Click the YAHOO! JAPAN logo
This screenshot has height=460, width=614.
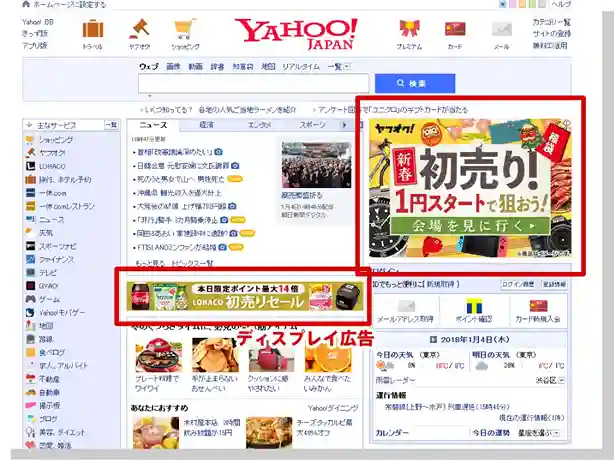[296, 34]
